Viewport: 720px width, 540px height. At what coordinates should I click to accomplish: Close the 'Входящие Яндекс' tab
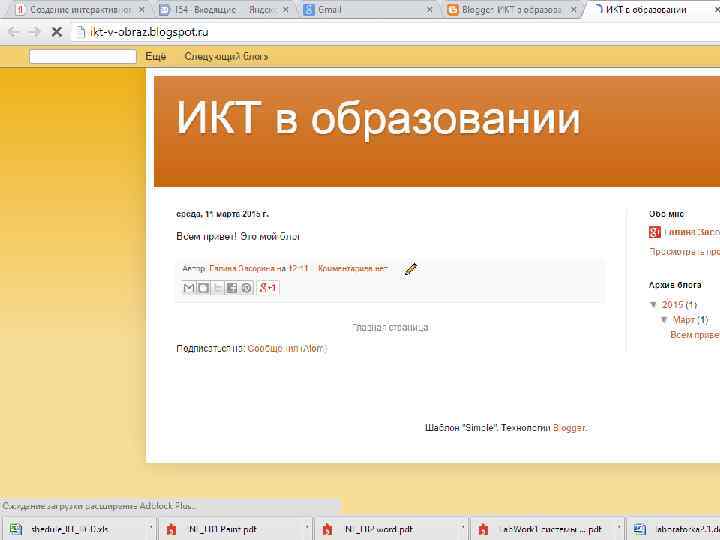tap(286, 10)
